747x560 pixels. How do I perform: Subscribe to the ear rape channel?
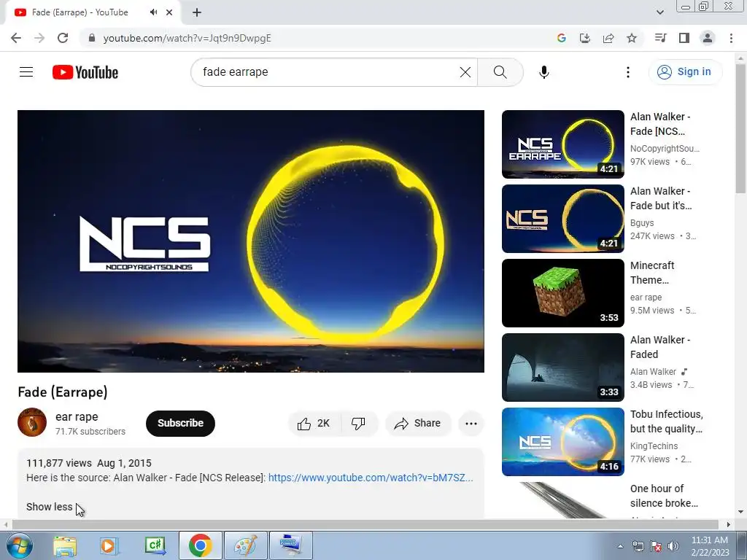[181, 424]
